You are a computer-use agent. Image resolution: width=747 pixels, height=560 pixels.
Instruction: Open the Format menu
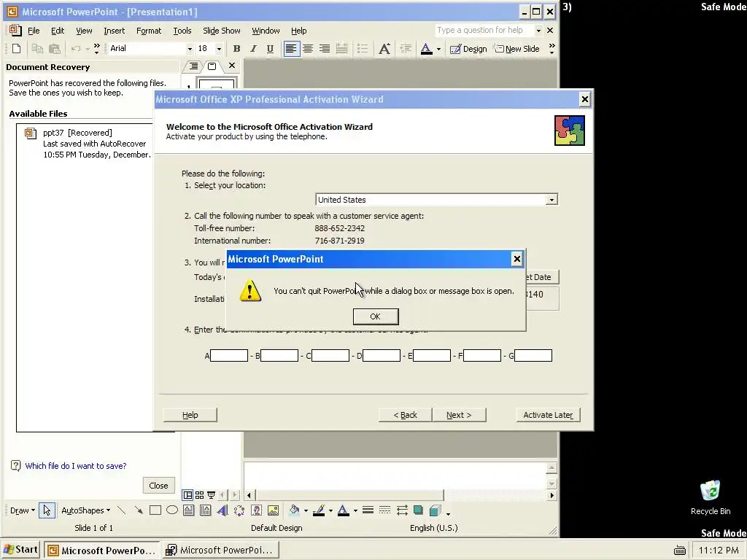click(149, 31)
